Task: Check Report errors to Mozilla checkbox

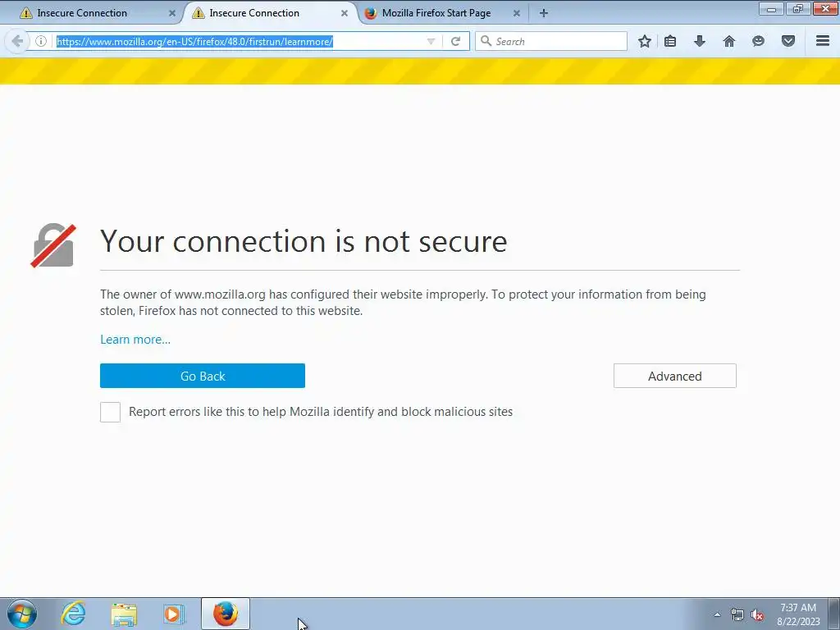Action: 111,412
